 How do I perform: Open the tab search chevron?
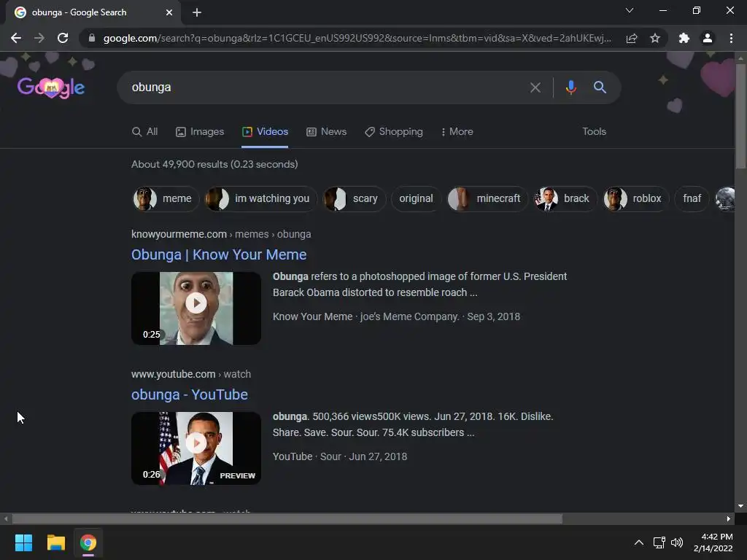[630, 10]
